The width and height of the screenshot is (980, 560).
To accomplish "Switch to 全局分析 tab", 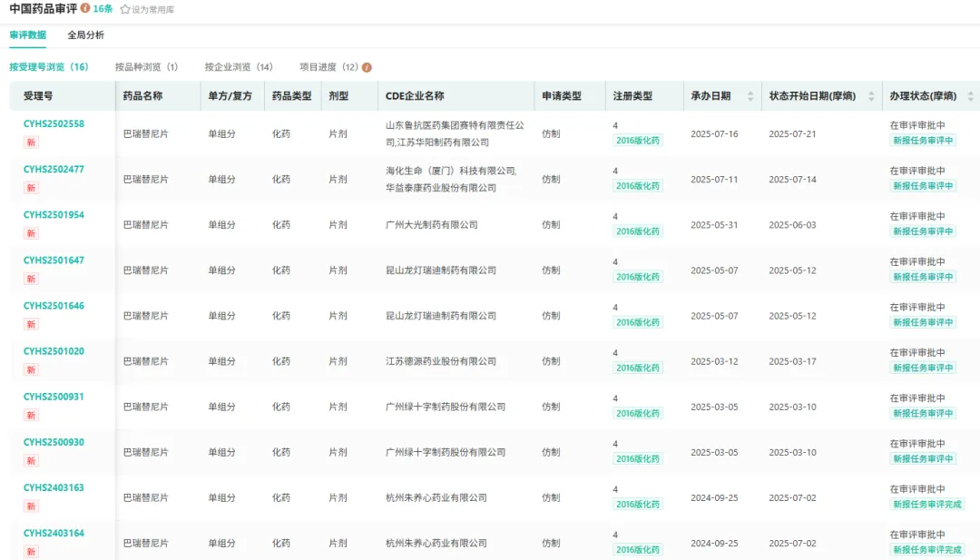I will 85,35.
